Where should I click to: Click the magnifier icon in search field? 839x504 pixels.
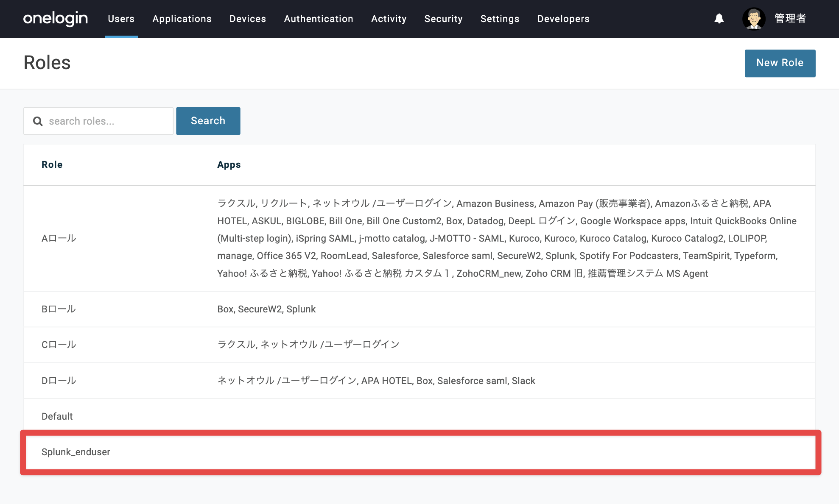[x=38, y=121]
